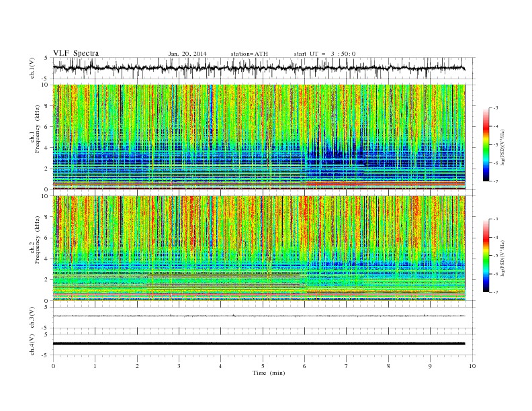Click the "ch.3(V)" axis label
The width and height of the screenshot is (532, 411).
(32, 318)
